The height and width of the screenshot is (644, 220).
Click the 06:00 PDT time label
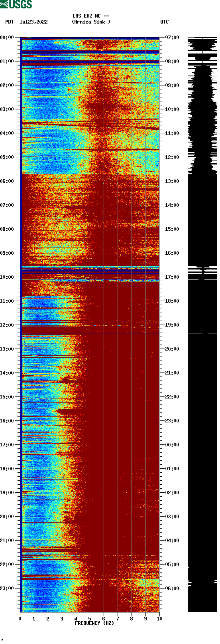tap(7, 181)
